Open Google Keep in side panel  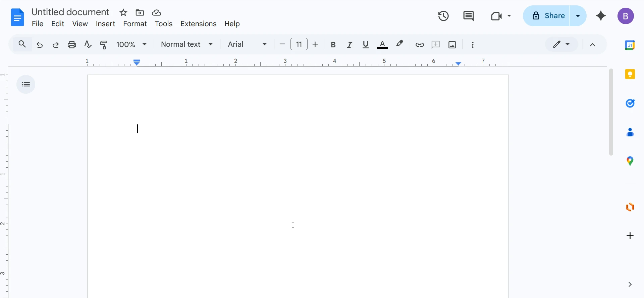[630, 74]
